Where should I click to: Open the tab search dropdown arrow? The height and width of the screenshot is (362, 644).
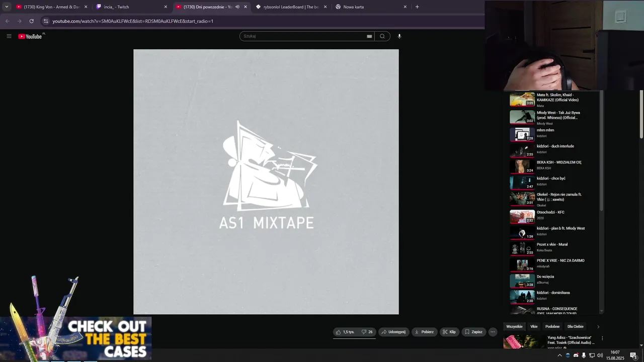(x=7, y=7)
